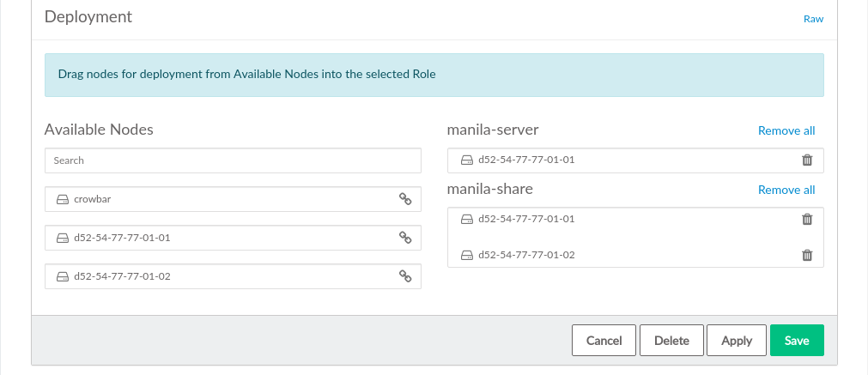Apply the deployment configuration

click(736, 341)
